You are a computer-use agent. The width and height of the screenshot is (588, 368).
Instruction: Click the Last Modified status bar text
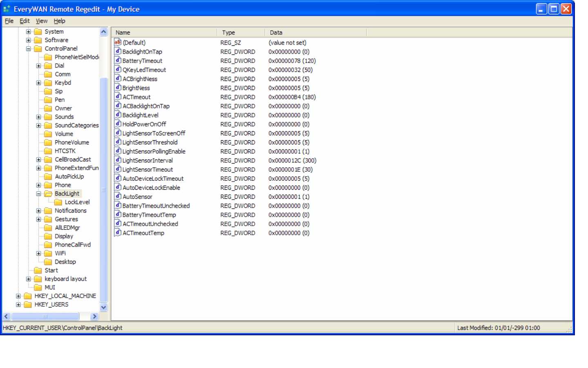(499, 328)
